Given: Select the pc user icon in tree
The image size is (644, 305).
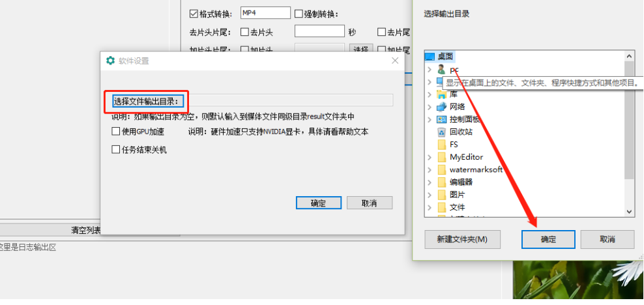Looking at the screenshot, I should point(441,69).
